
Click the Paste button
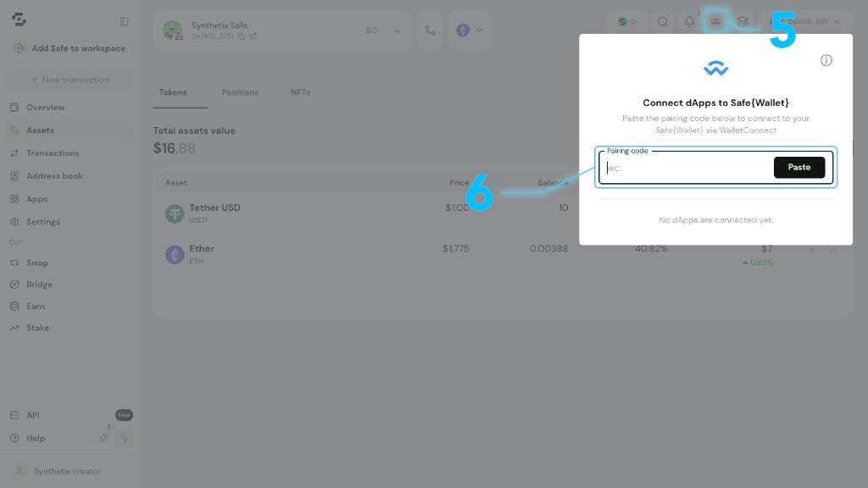[x=798, y=167]
